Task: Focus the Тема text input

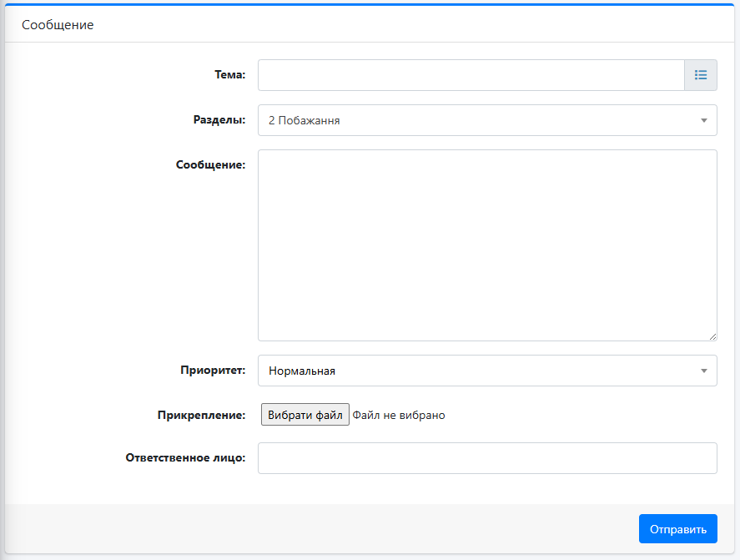Action: pos(471,75)
